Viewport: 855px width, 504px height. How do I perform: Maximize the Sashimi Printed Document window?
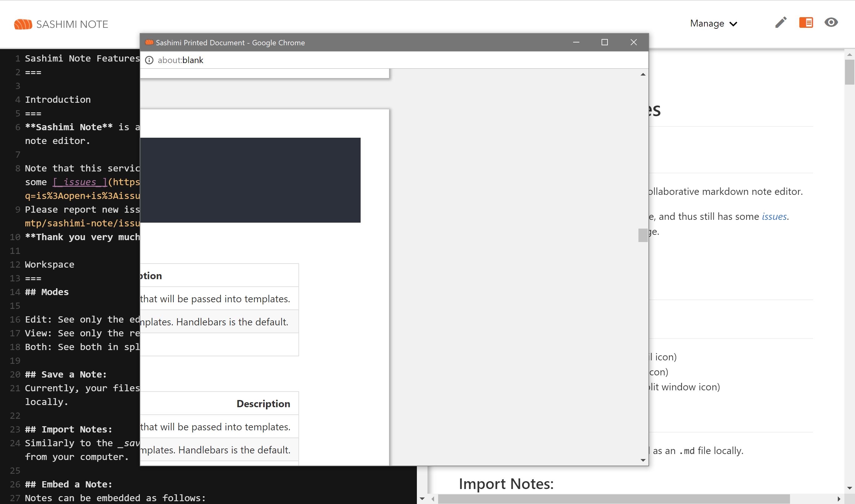pyautogui.click(x=604, y=42)
